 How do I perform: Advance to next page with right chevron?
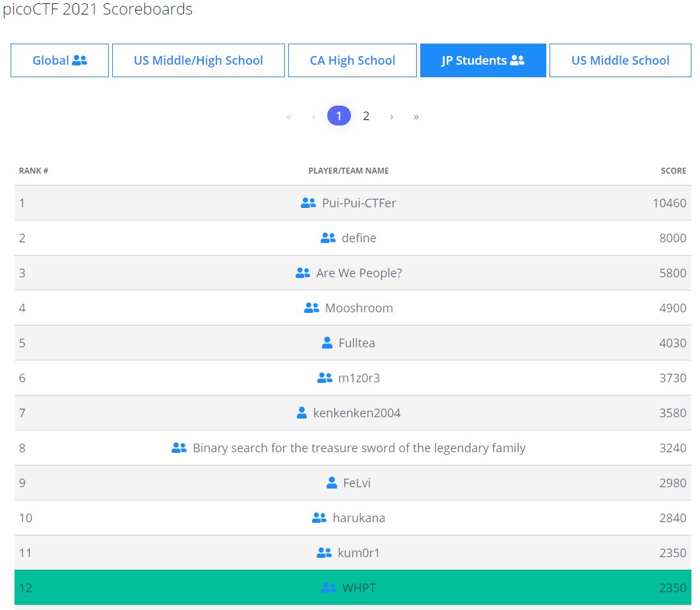coord(391,117)
